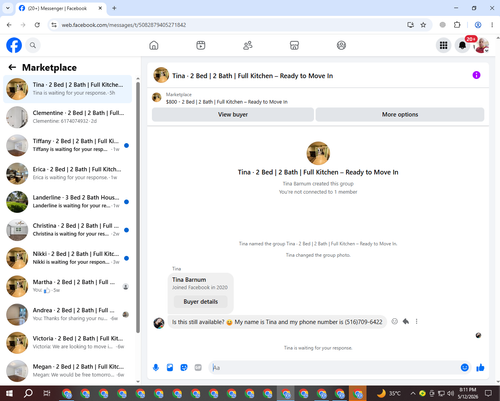Open the Tiffany conversation
500x401 pixels.
point(68,145)
